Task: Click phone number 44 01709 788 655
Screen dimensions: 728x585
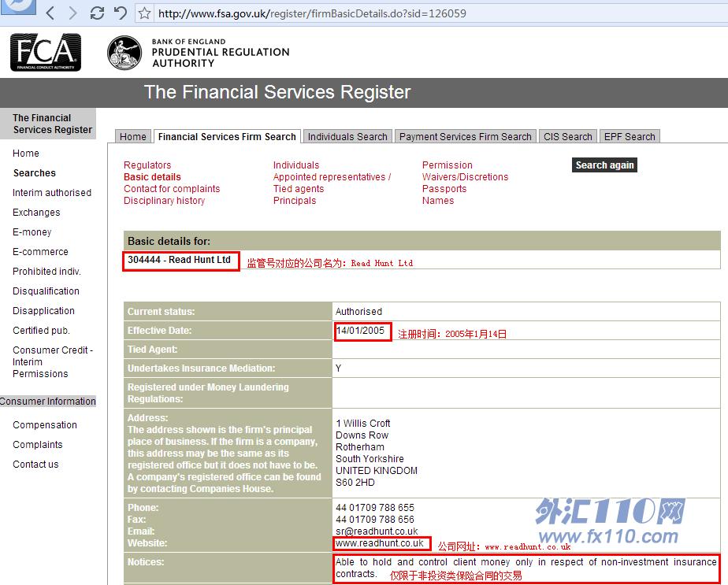Action: point(375,508)
